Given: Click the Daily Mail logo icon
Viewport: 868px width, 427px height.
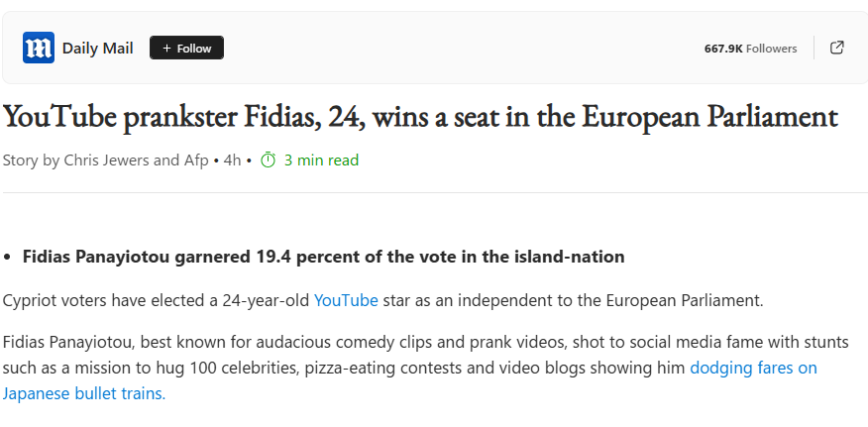Looking at the screenshot, I should pos(39,48).
